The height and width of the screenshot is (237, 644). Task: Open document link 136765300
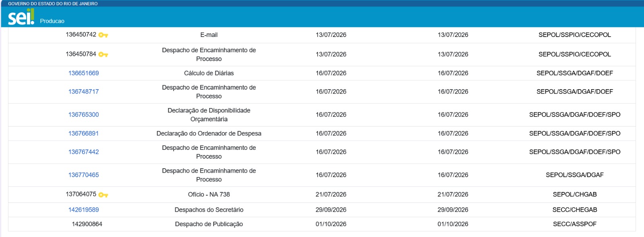[x=83, y=114]
